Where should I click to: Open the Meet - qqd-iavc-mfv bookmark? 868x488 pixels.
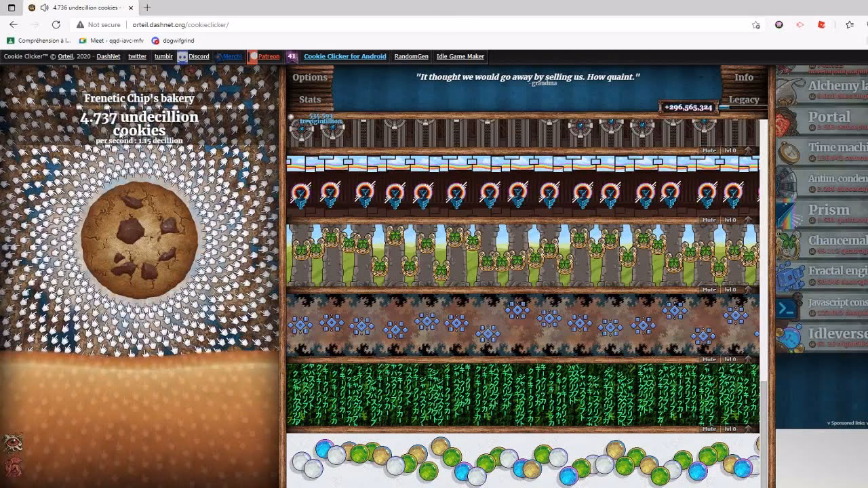point(112,41)
